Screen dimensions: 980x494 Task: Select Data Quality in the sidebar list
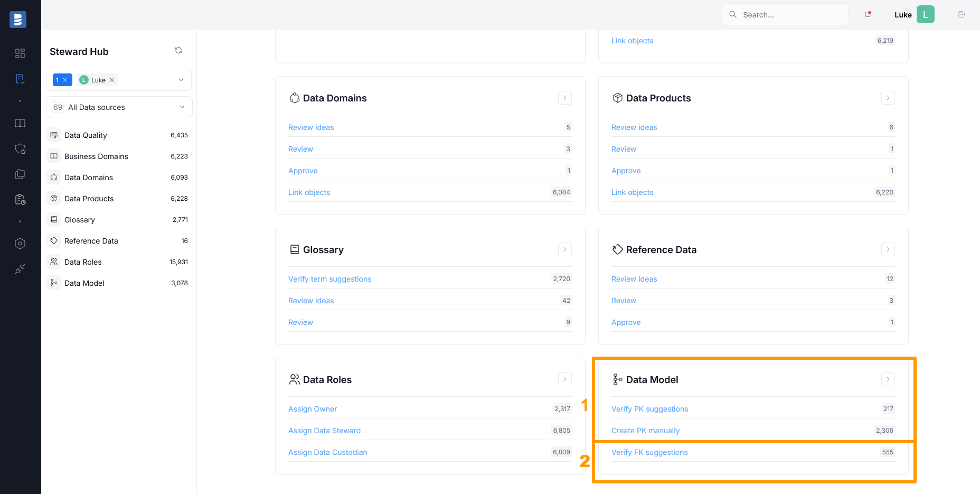[x=86, y=135]
